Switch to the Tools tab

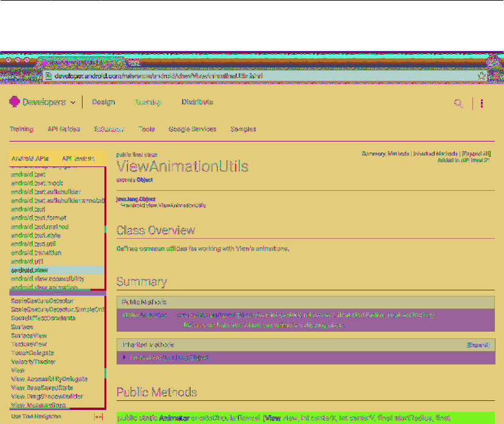click(x=146, y=129)
